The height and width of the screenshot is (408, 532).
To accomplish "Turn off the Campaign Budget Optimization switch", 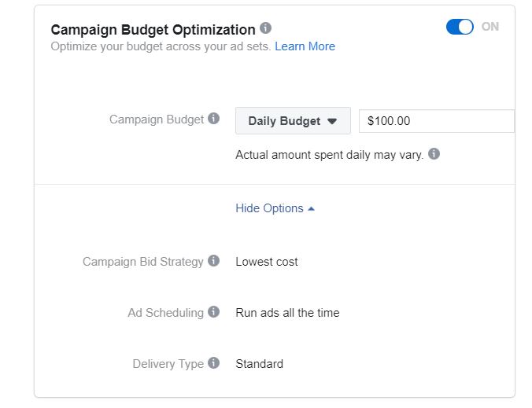I will coord(460,27).
